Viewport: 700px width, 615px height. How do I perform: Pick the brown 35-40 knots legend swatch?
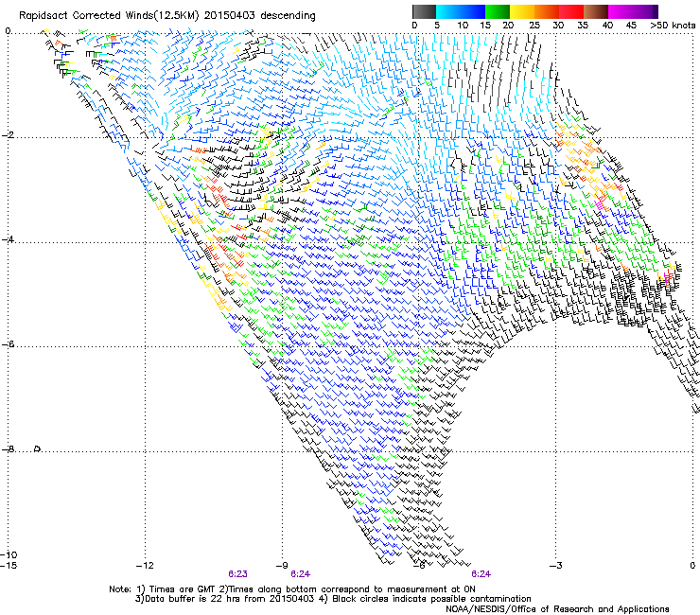596,11
